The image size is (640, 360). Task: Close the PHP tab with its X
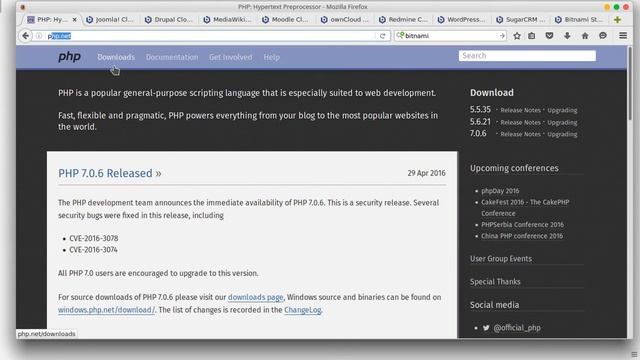(x=74, y=20)
